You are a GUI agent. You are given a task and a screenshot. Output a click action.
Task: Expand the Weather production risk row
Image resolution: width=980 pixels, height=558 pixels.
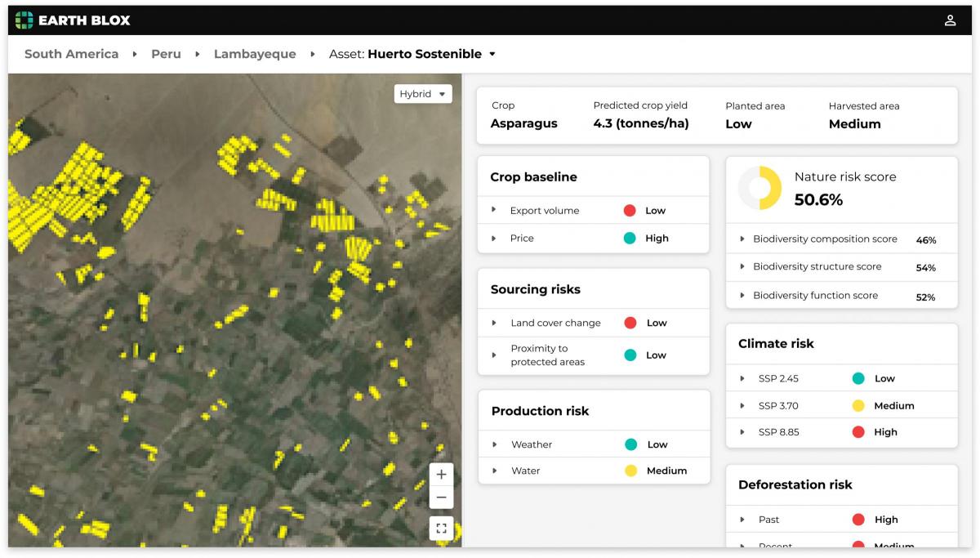click(494, 444)
